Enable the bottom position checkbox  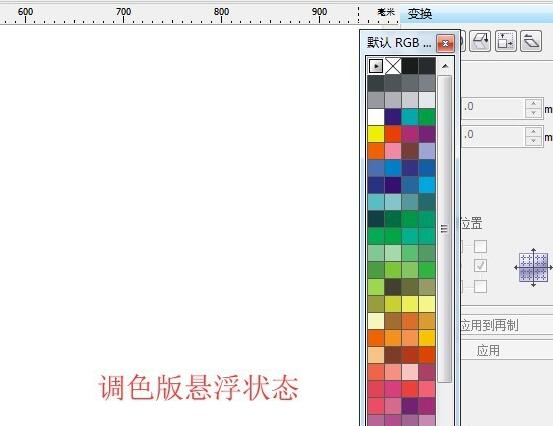[x=480, y=286]
